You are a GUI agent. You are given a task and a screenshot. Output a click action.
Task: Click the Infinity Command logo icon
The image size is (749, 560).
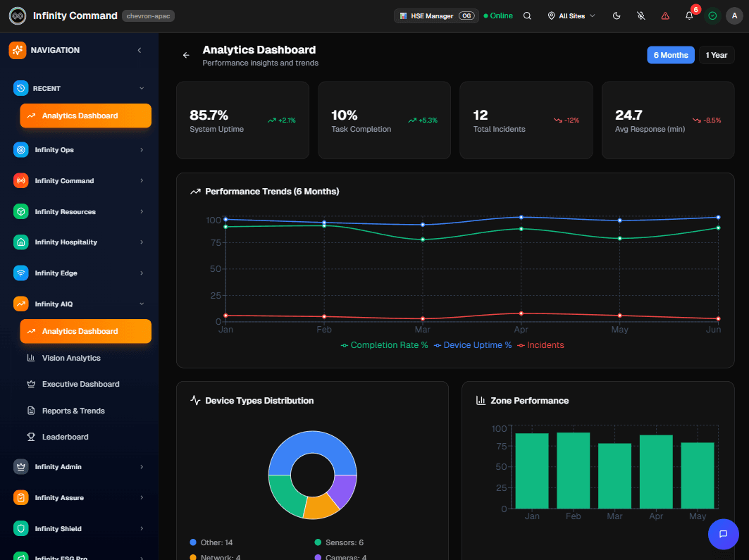point(18,15)
